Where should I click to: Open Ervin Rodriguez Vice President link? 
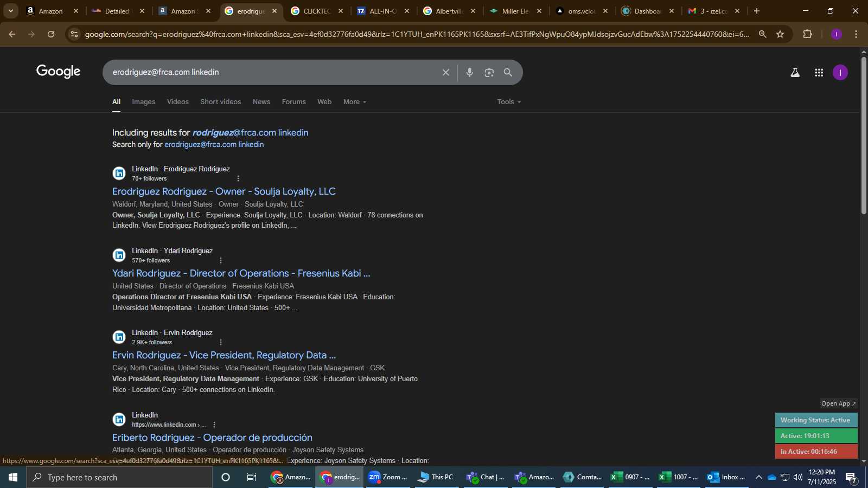click(224, 355)
